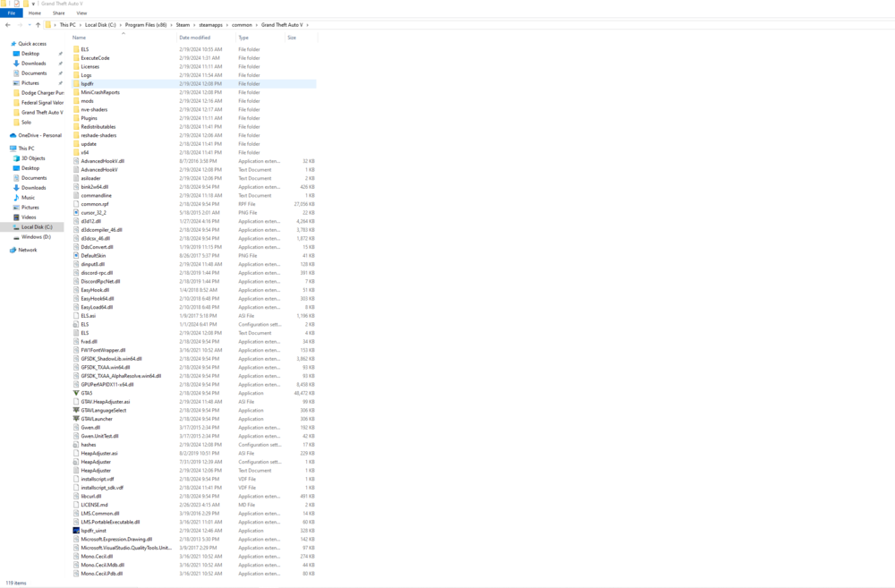Open Desktop under Quick access

tap(30, 54)
